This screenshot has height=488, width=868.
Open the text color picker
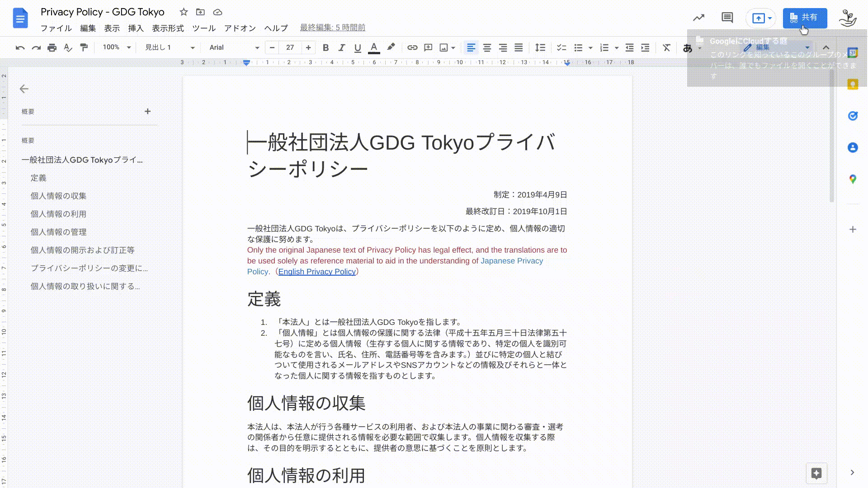373,47
